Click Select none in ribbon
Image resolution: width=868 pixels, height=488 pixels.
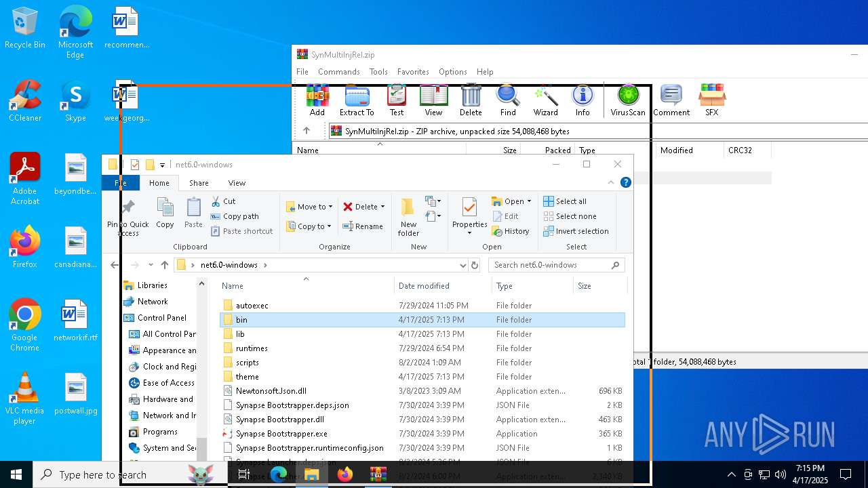(x=570, y=216)
